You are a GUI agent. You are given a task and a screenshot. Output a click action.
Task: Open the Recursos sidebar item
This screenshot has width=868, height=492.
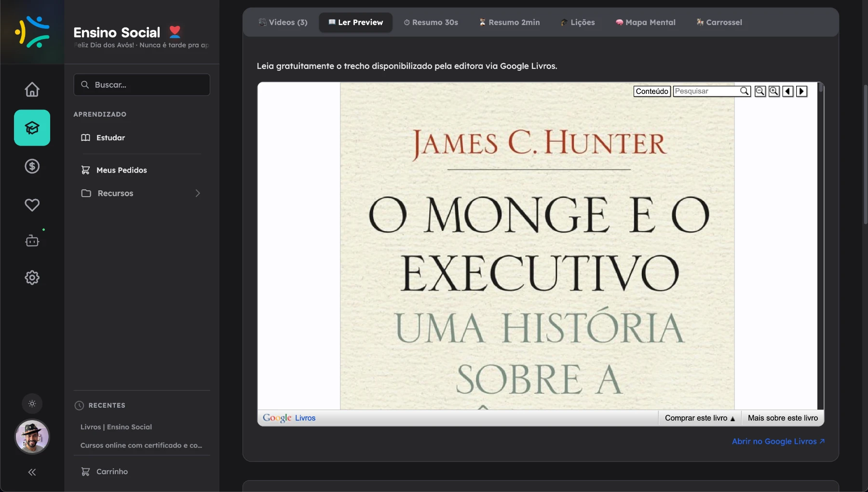pos(142,193)
